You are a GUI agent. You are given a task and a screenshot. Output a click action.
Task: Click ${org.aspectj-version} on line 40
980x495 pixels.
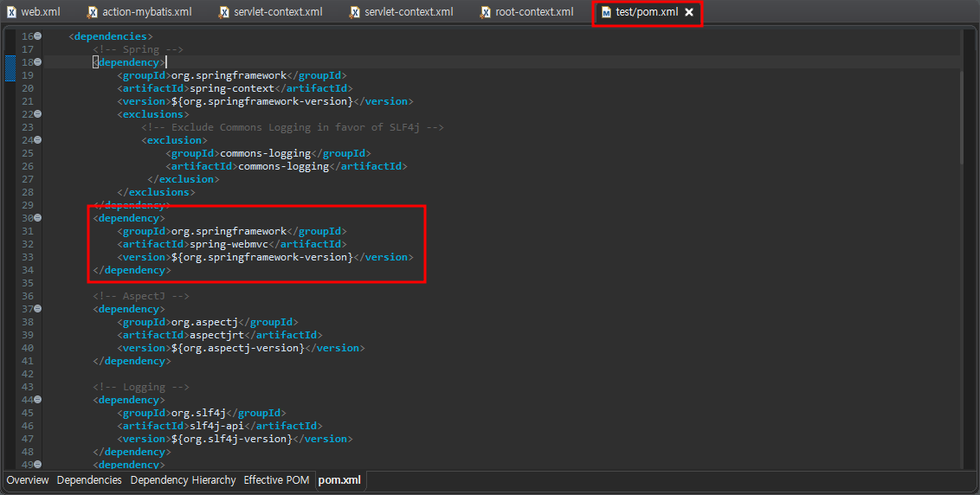tap(237, 348)
